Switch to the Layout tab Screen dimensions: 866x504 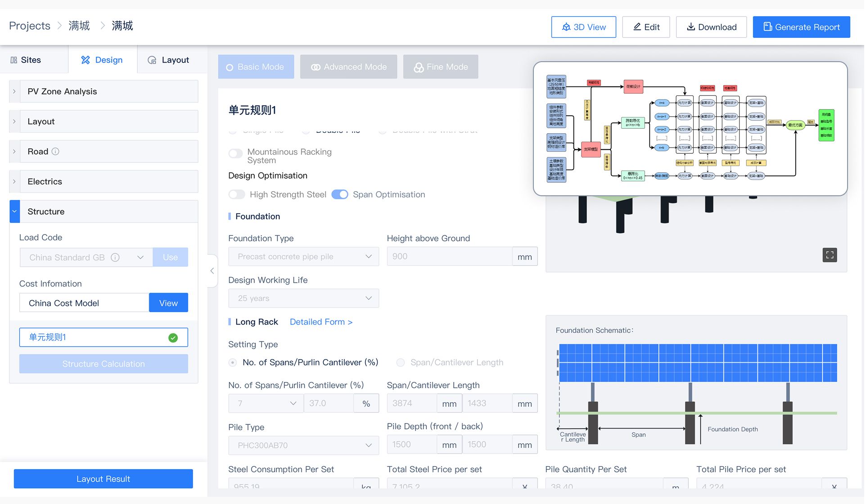coord(169,60)
